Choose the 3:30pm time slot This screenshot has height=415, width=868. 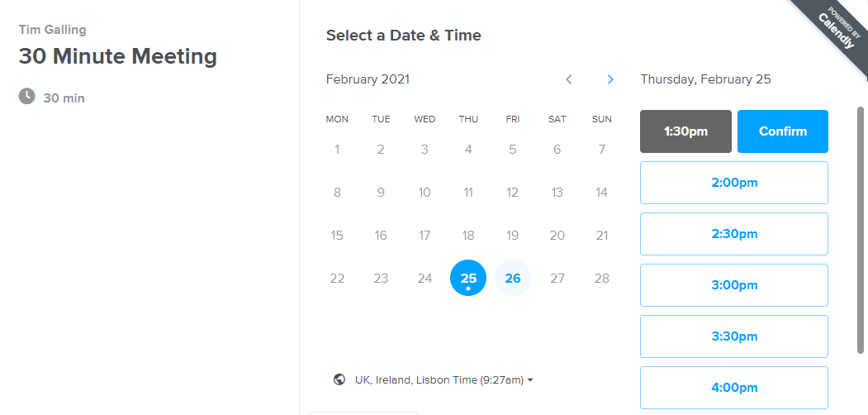pyautogui.click(x=733, y=336)
